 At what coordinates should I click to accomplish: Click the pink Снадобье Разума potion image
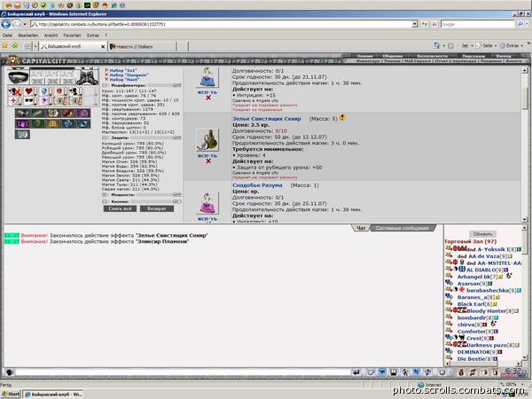point(207,204)
